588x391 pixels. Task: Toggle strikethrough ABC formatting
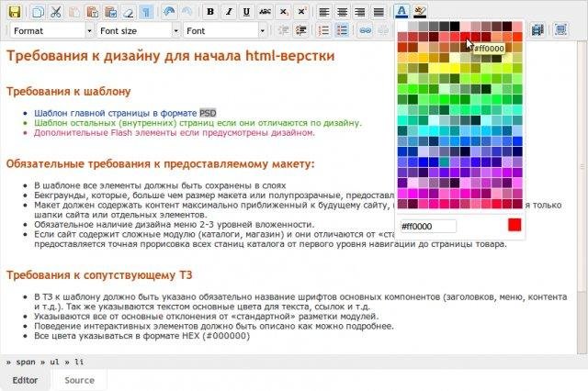tap(265, 12)
